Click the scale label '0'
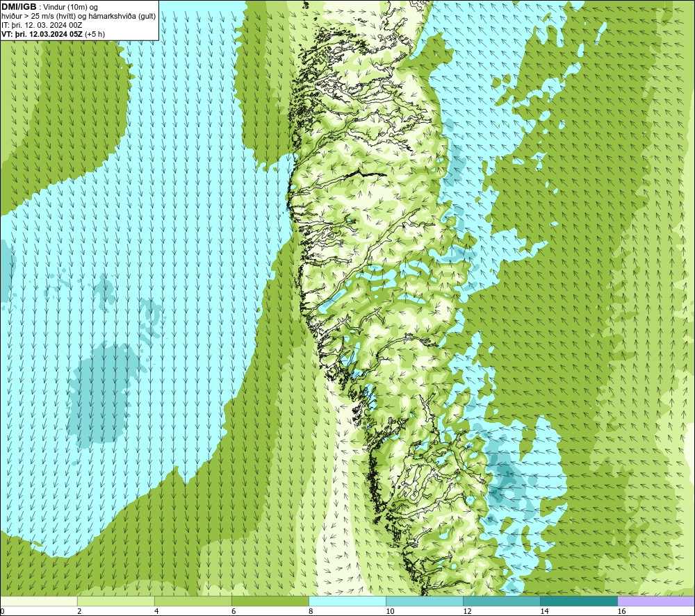This screenshot has height=616, width=695. pyautogui.click(x=3, y=611)
